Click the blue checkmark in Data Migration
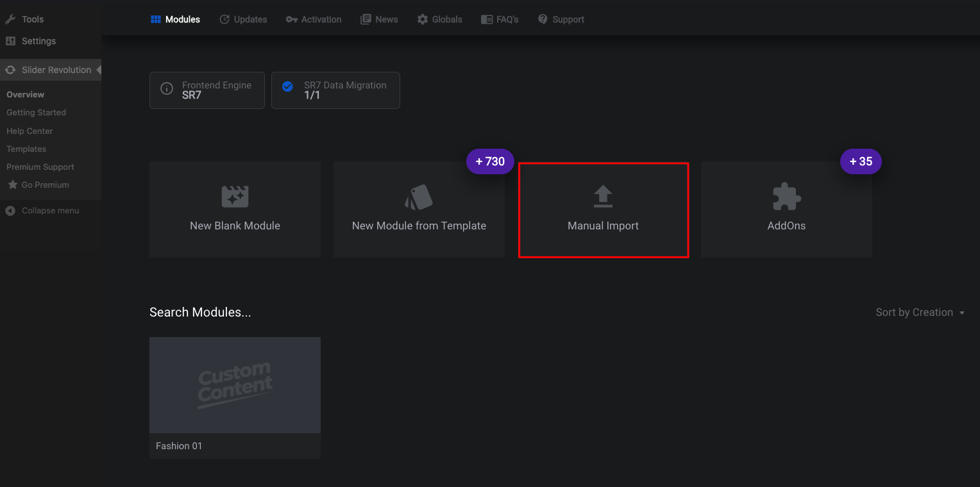980x487 pixels. [x=288, y=86]
